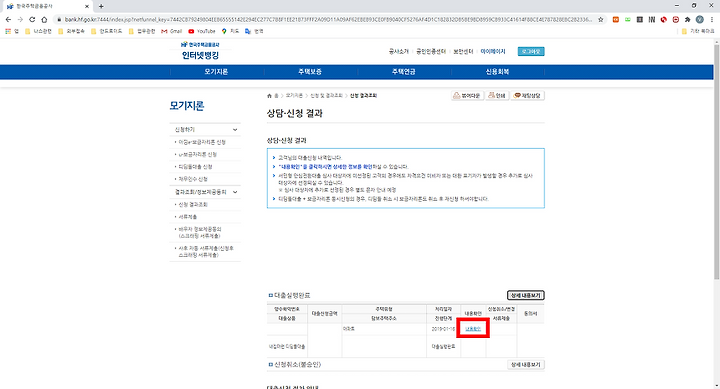Open the 마이페이지 link
This screenshot has width=720, height=389.
click(493, 51)
